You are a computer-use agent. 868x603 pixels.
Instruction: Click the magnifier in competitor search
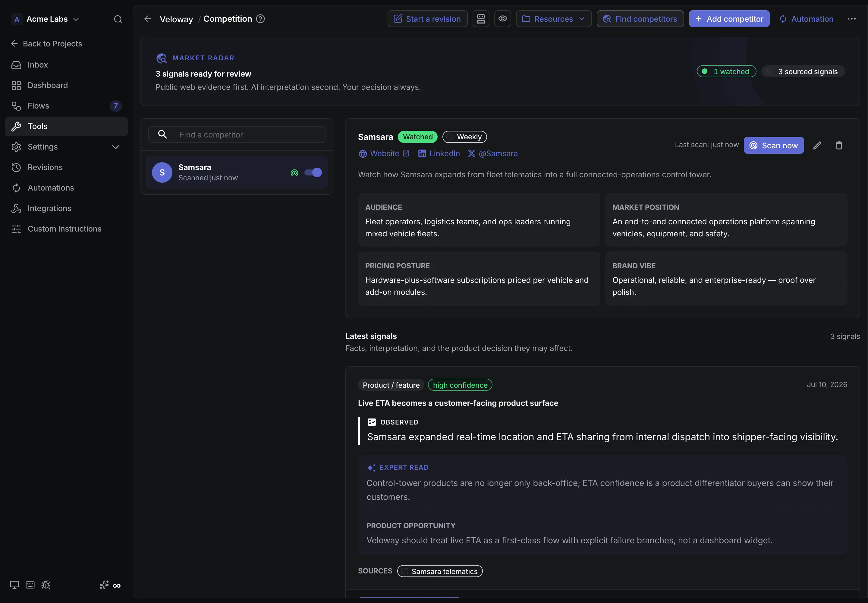click(x=162, y=134)
